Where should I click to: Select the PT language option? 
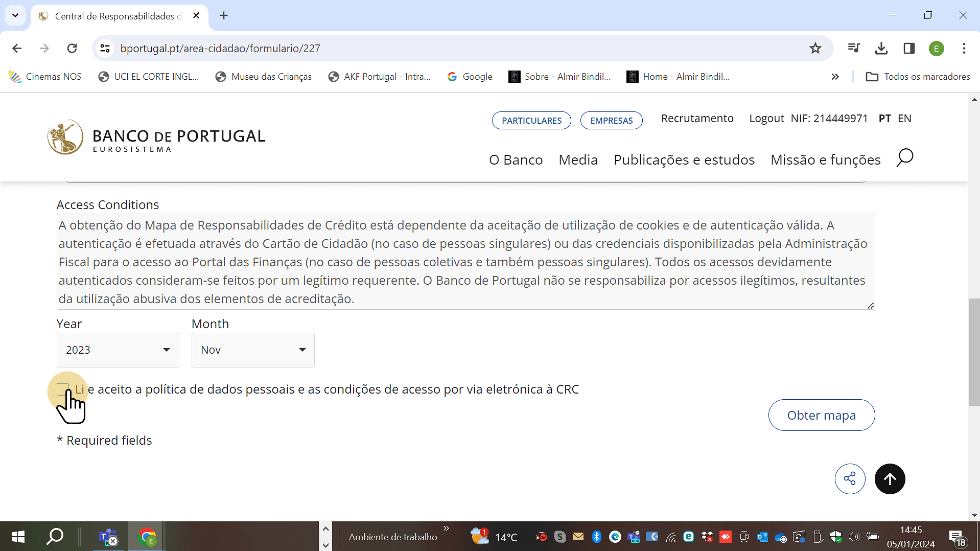tap(884, 119)
